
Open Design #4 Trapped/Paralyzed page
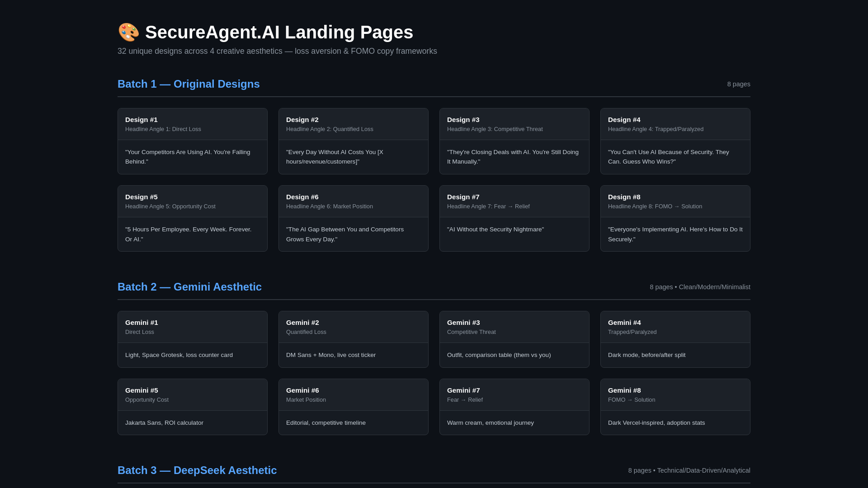pos(675,141)
